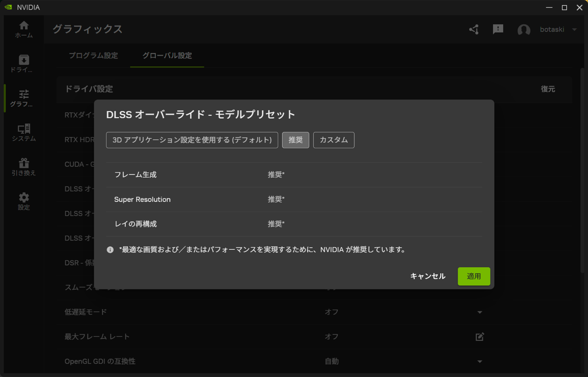
Task: Click the キャンセル button
Action: click(x=428, y=276)
